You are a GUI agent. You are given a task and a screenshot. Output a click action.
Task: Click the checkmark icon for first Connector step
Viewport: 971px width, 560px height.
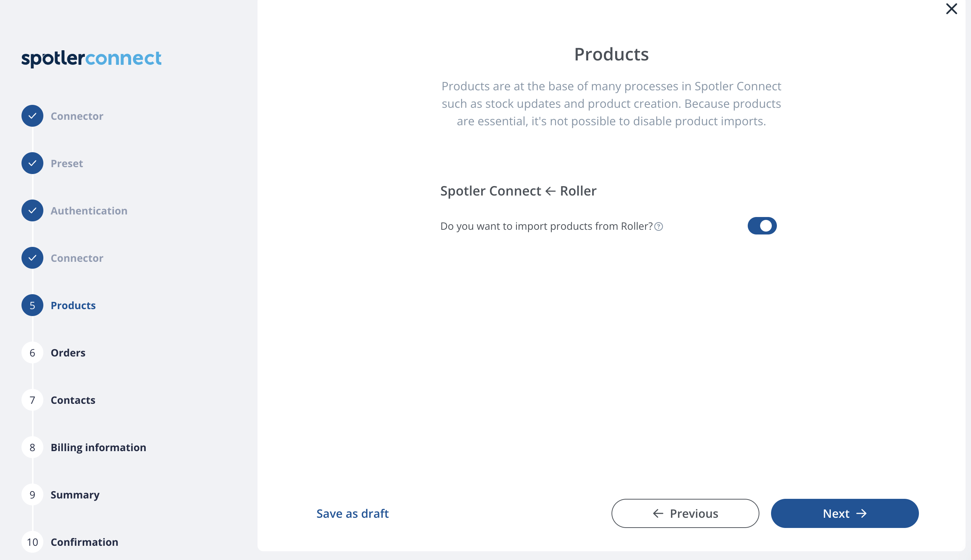[32, 116]
